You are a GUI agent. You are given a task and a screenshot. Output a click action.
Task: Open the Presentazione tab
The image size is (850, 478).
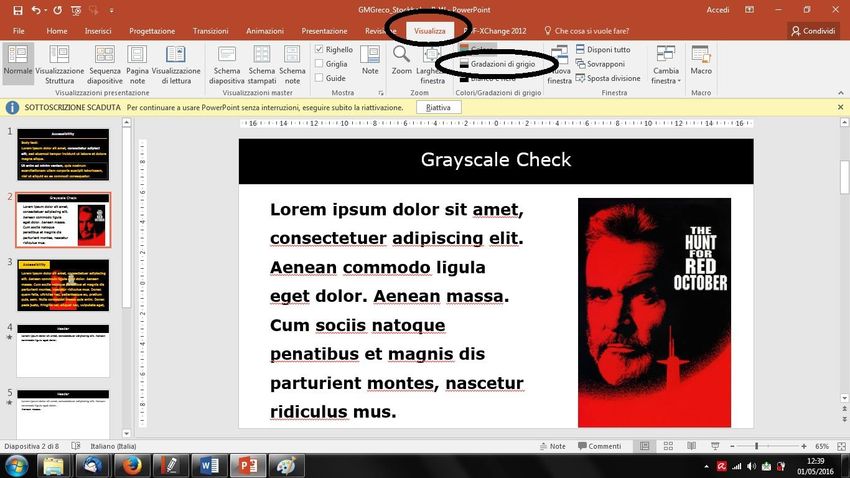[x=324, y=31]
